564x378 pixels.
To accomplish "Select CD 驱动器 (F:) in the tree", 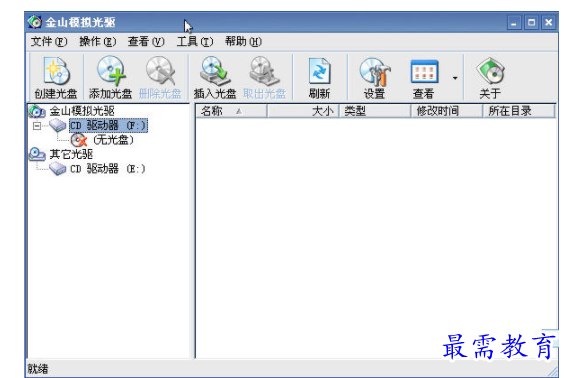I will (108, 126).
